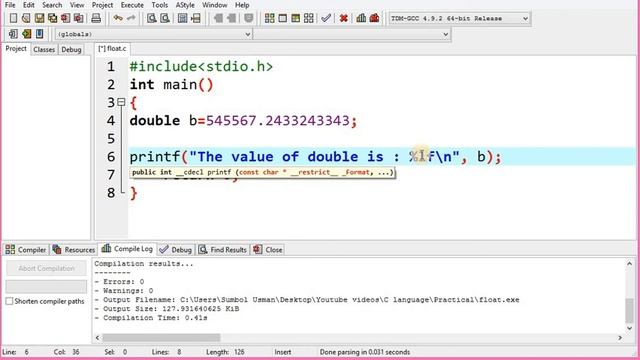The image size is (640, 360).
Task: Click the Replace toolbar icon
Action: [164, 18]
